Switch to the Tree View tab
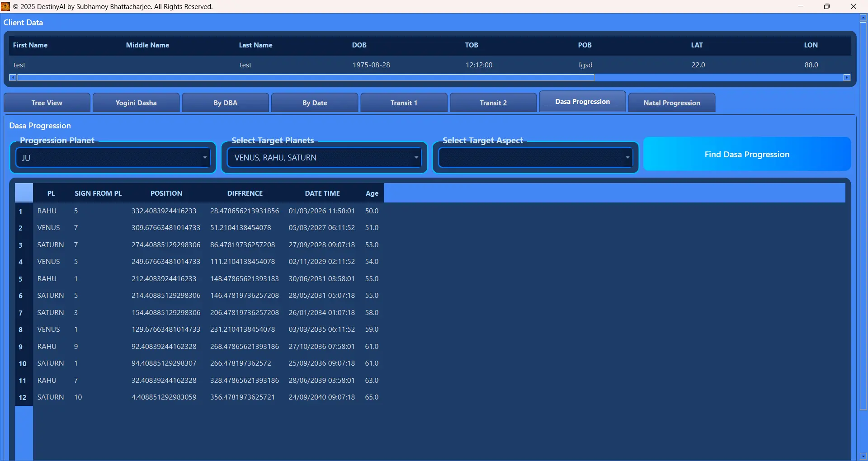This screenshot has width=868, height=461. (x=47, y=103)
